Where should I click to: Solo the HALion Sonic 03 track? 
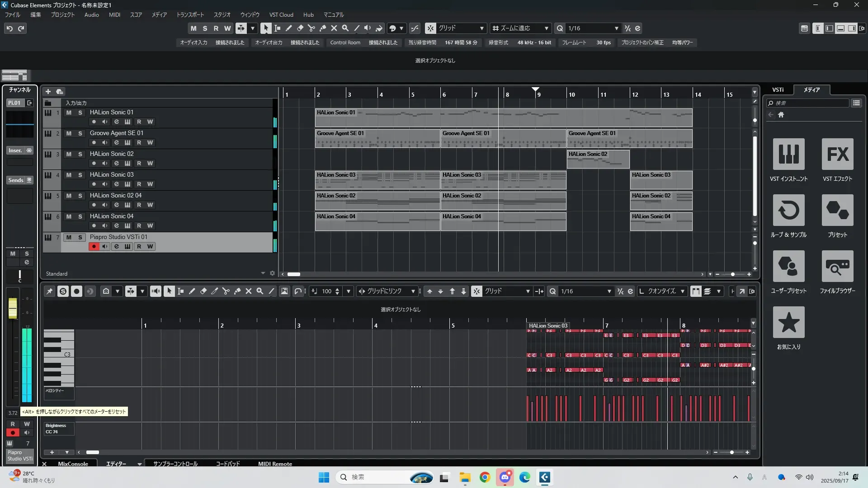pyautogui.click(x=80, y=175)
